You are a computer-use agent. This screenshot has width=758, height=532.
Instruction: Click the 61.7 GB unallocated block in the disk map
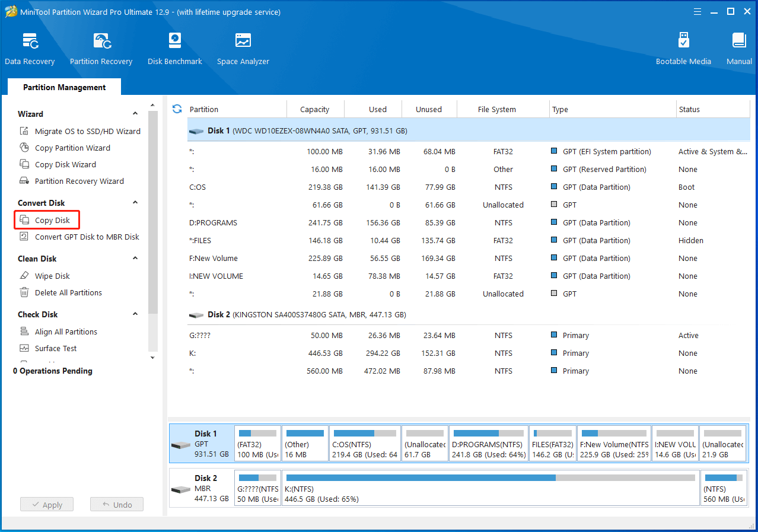point(425,443)
